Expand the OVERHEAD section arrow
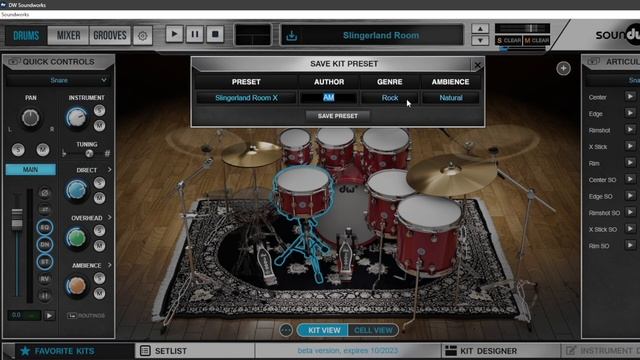Screen dimensions: 640x360 click(109, 218)
